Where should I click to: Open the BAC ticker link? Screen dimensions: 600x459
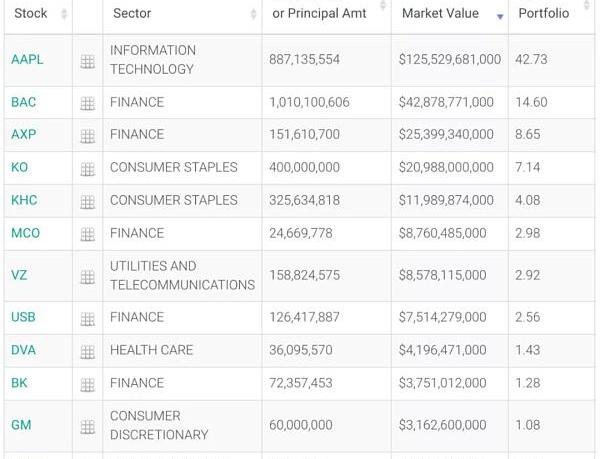24,102
